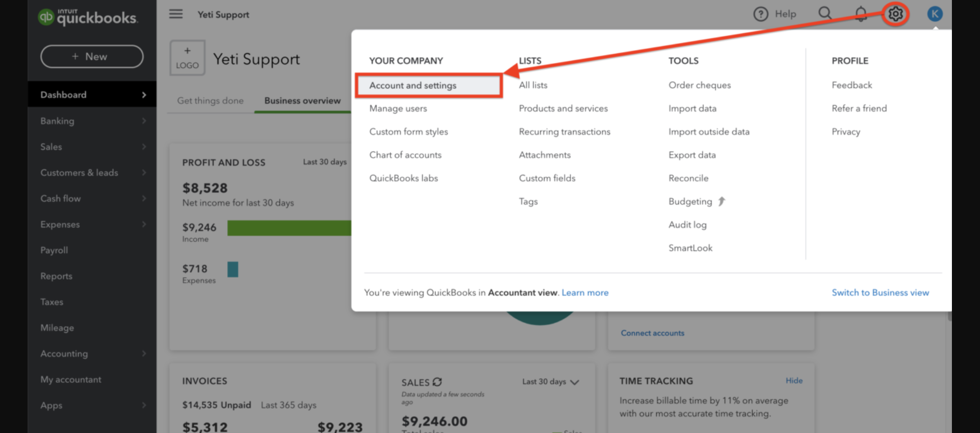This screenshot has width=980, height=433.
Task: Open QuickBooks labs
Action: tap(403, 178)
